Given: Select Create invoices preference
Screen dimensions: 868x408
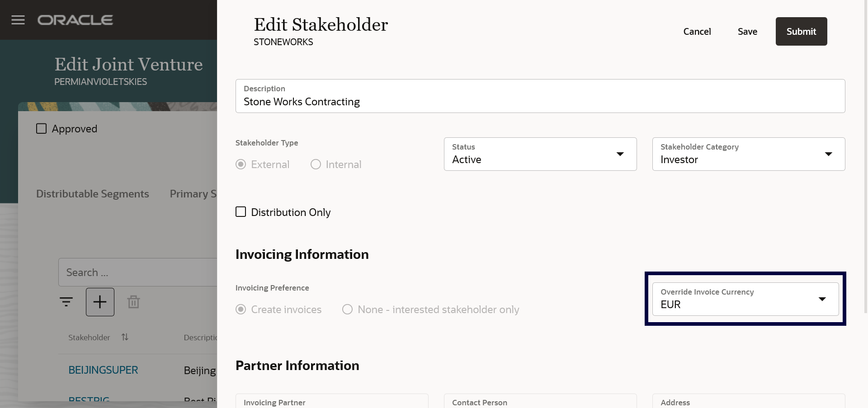Looking at the screenshot, I should coord(241,310).
